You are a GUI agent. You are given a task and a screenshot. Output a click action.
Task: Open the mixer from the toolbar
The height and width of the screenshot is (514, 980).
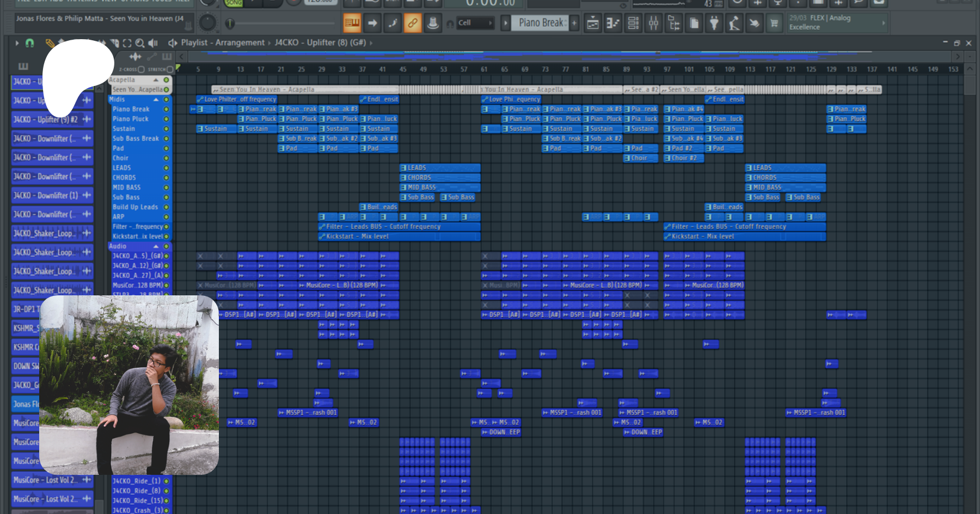[x=653, y=23]
